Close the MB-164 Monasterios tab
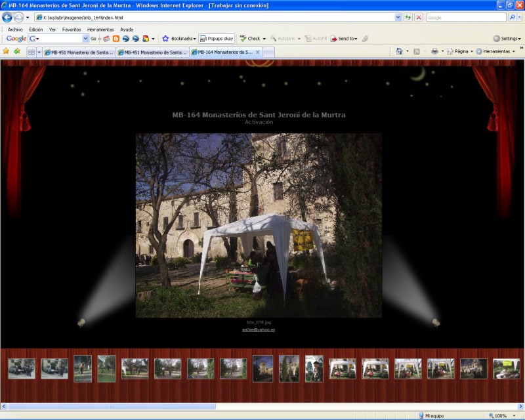 (x=258, y=52)
